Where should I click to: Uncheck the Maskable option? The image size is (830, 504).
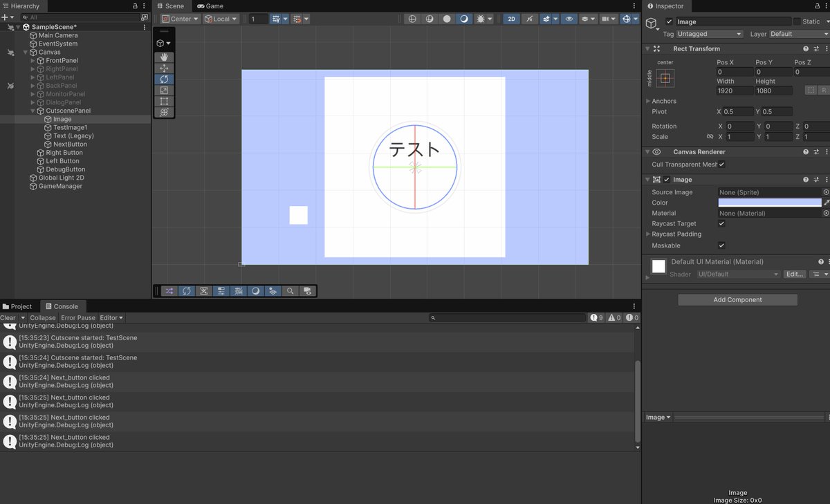[x=721, y=245]
